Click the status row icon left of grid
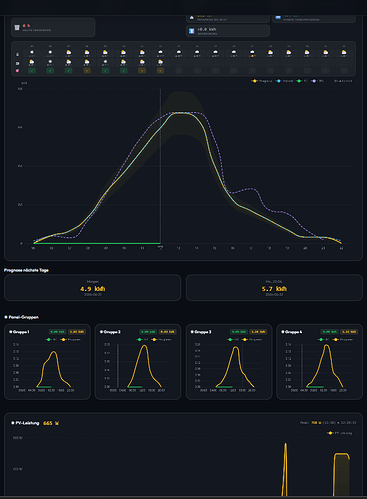Screen dimensions: 367x499 (x=17, y=71)
